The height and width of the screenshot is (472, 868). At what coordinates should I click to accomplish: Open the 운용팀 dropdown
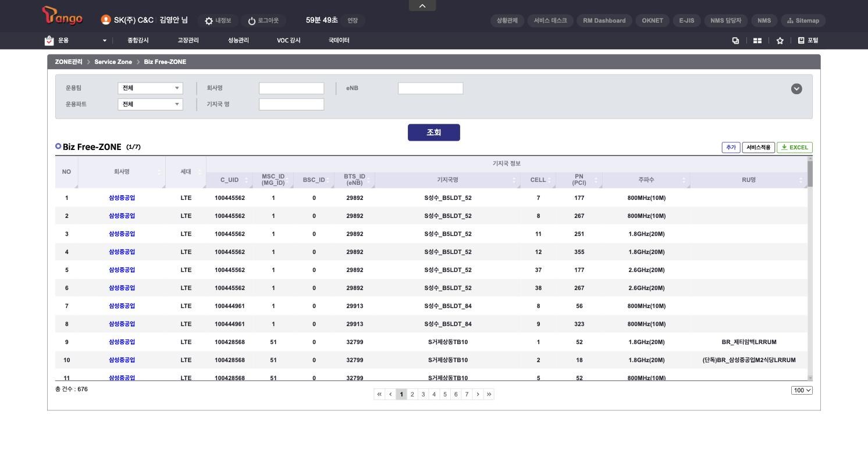[x=150, y=88]
